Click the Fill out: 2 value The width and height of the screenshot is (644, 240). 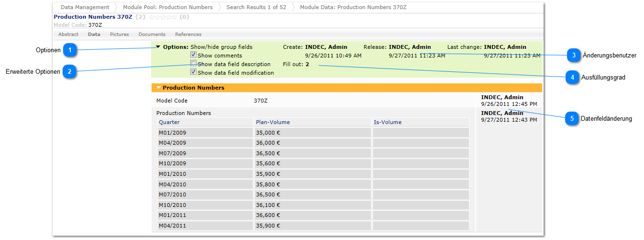coord(307,64)
